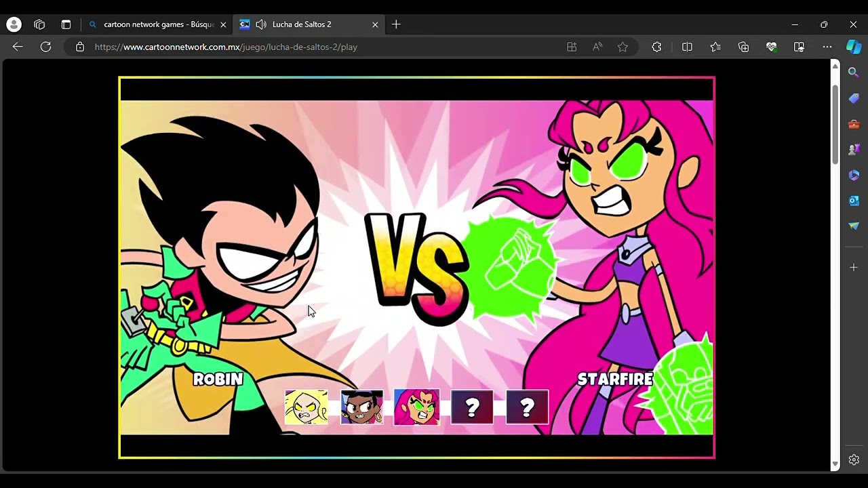Open the sidebar Tools briefcase icon
868x488 pixels.
coord(854,124)
